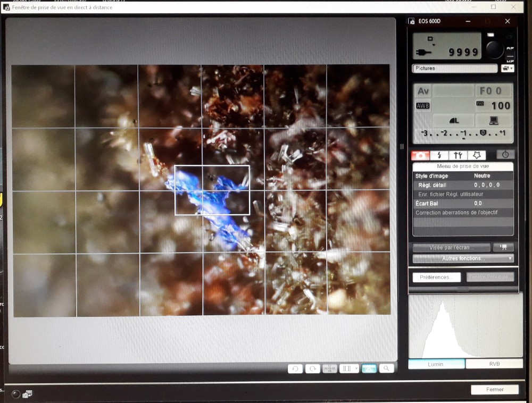532x403 pixels.
Task: Click the movie camera record icon
Action: (x=503, y=247)
